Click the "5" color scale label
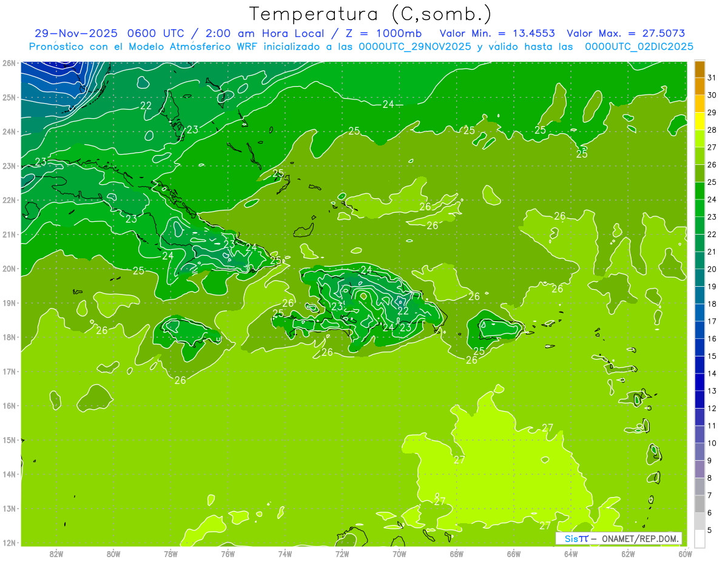The image size is (728, 562). [x=710, y=530]
